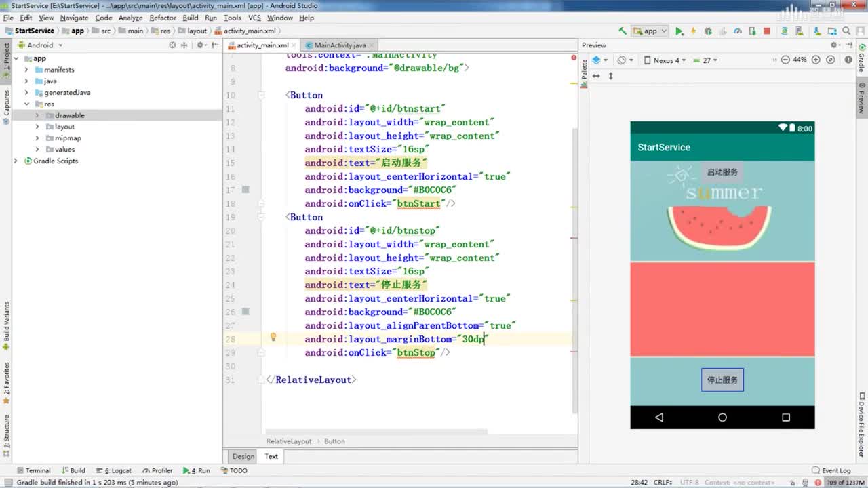Open Project panel gear settings

tap(201, 45)
